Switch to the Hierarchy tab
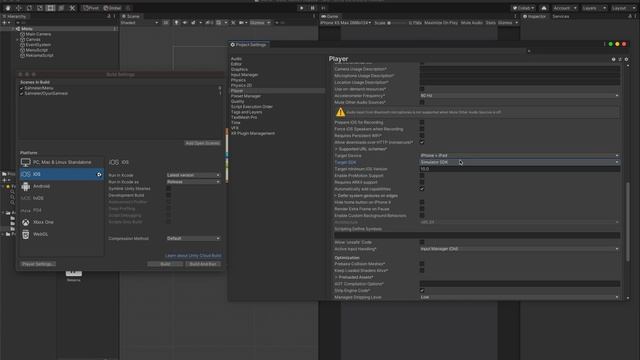The width and height of the screenshot is (640, 360). (x=15, y=16)
